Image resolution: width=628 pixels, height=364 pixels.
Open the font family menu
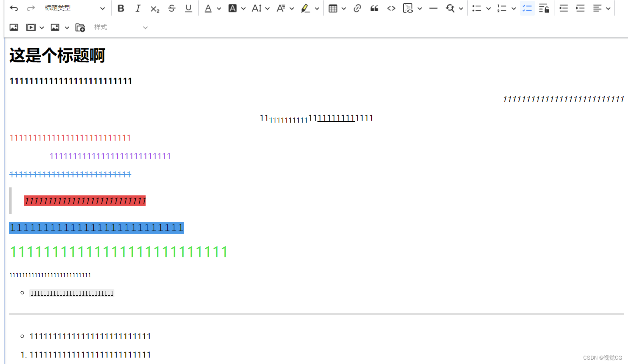(281, 8)
